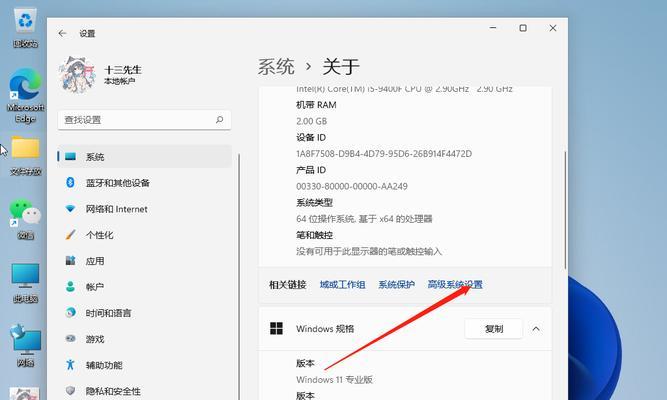Click the sidebar vertical scrollbar

(239, 277)
